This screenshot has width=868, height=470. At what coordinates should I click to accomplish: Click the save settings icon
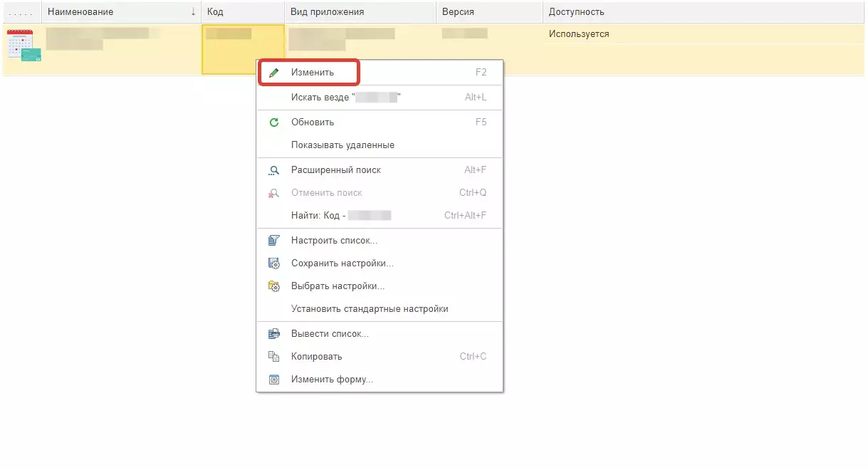(x=274, y=263)
